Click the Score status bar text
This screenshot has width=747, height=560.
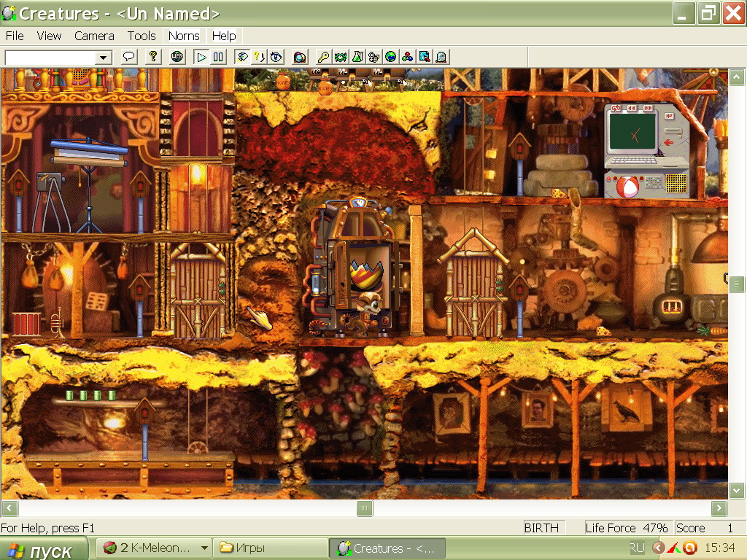pyautogui.click(x=690, y=528)
